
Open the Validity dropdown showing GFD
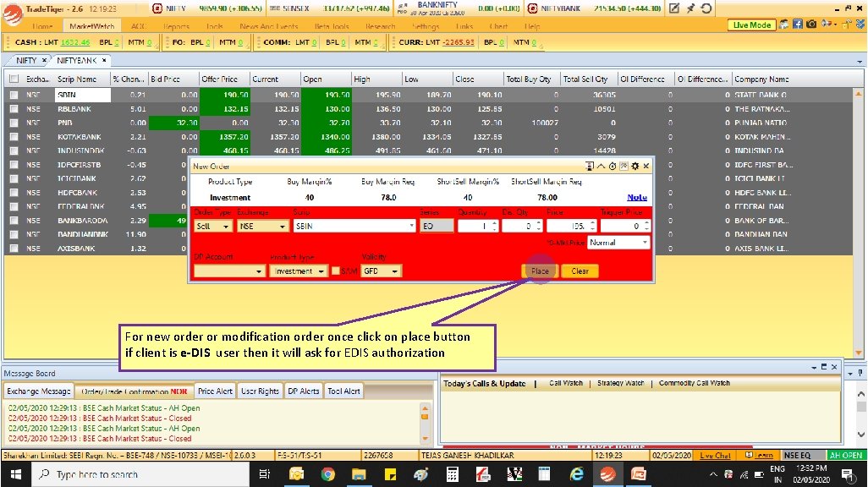pyautogui.click(x=381, y=271)
